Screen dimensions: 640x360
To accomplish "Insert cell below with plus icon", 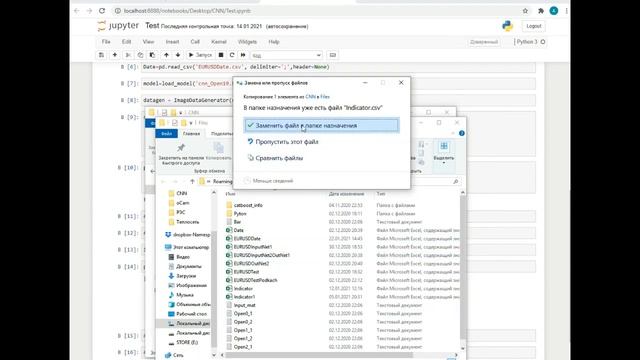I will (115, 55).
